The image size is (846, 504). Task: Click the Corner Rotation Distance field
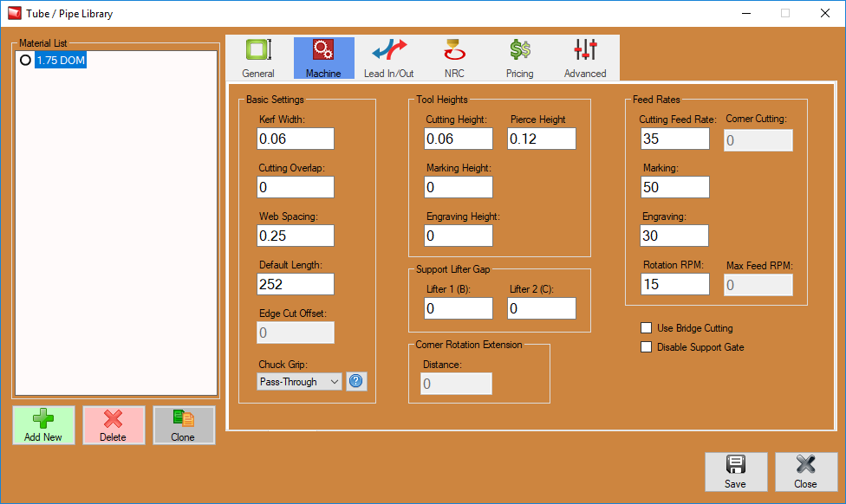(457, 384)
